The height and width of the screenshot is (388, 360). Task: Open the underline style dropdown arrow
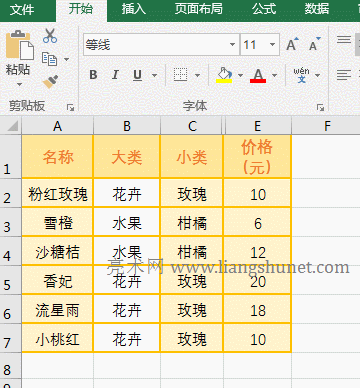pos(154,75)
